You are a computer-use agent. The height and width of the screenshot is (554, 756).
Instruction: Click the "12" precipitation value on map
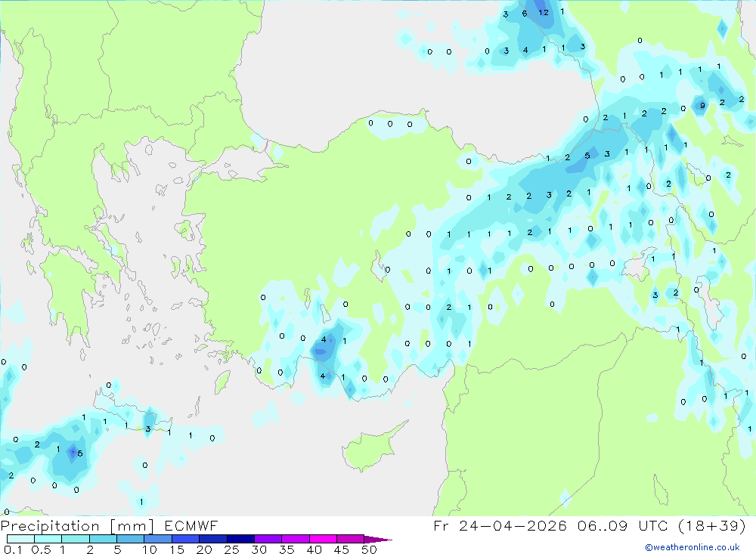click(544, 13)
